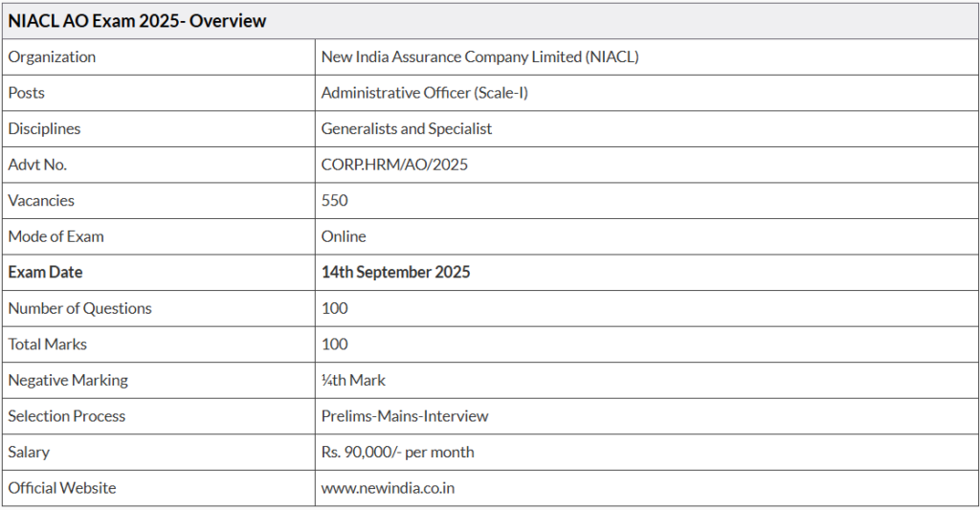The height and width of the screenshot is (510, 980).
Task: Select the Advt No. label
Action: (37, 165)
